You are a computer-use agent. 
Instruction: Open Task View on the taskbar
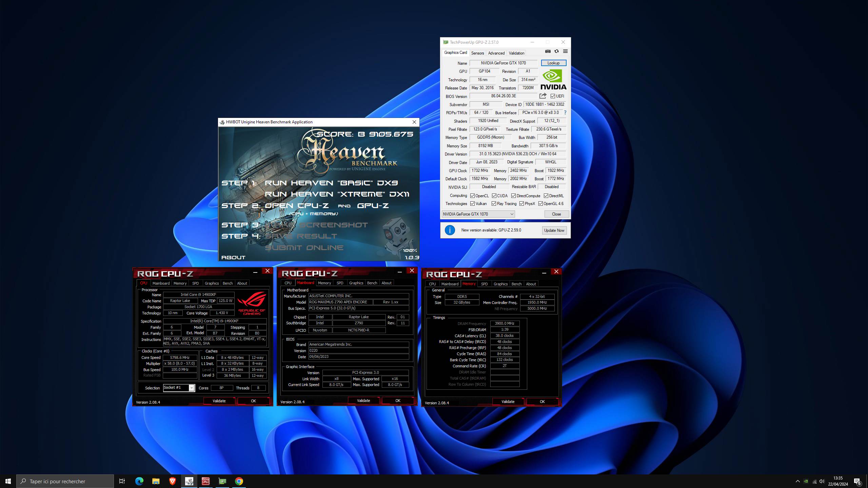(122, 481)
